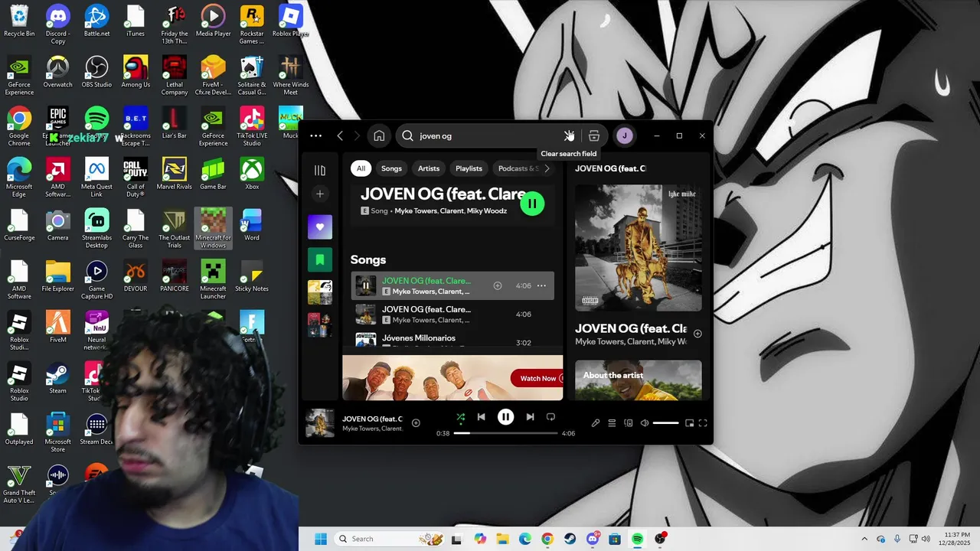Open the second JOVEN OG song row
Image resolution: width=980 pixels, height=551 pixels.
tap(452, 315)
